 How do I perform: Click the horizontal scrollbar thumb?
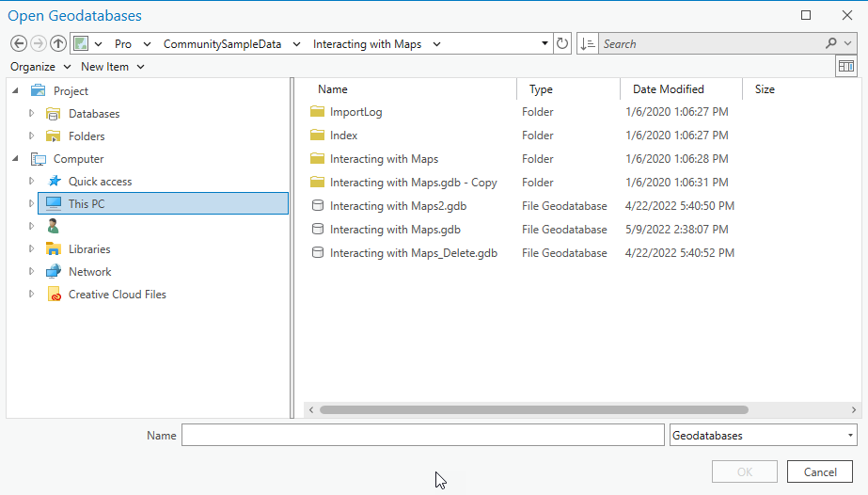pyautogui.click(x=534, y=409)
